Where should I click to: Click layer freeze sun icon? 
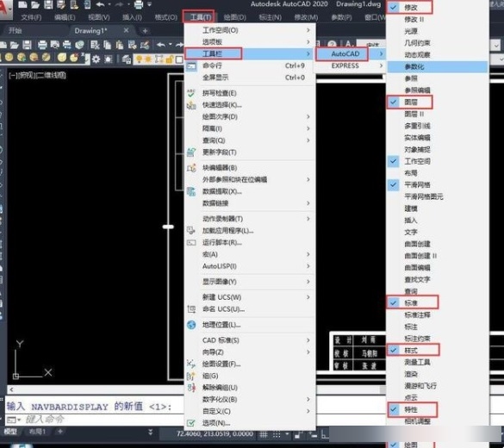click(148, 59)
